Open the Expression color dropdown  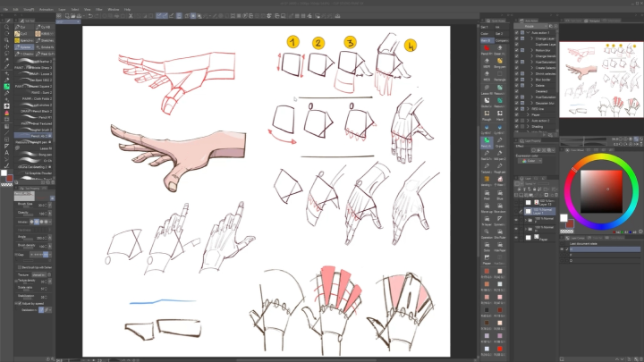click(x=530, y=161)
